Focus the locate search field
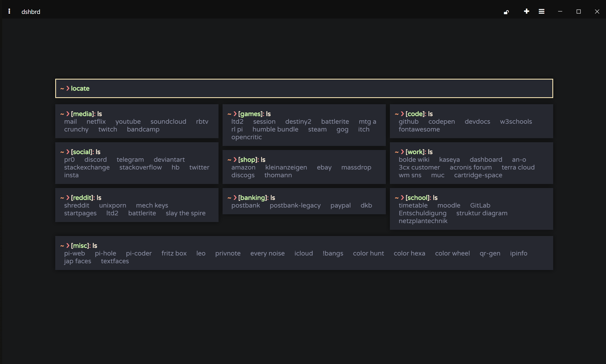Screen dimensions: 606x364 click(304, 88)
